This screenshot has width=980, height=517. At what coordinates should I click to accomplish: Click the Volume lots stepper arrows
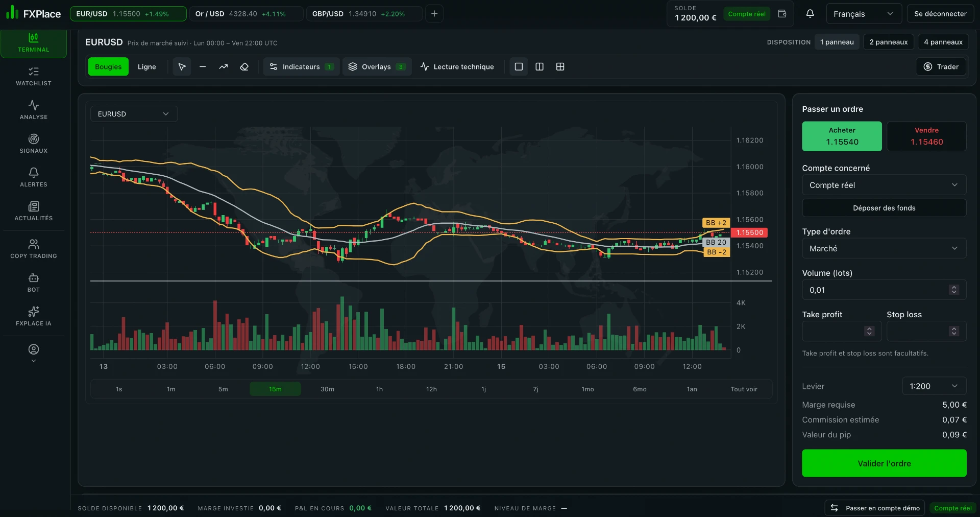(953, 290)
